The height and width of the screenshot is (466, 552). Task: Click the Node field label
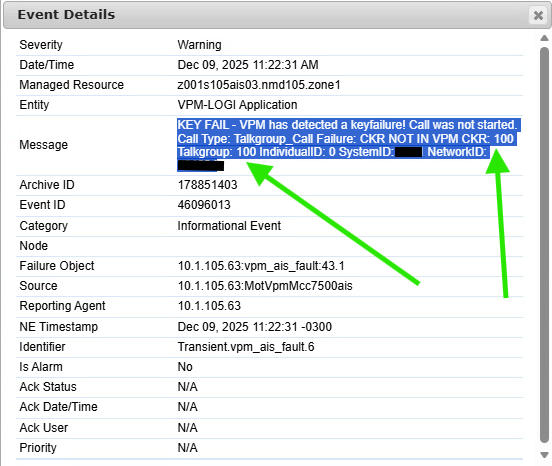point(33,246)
